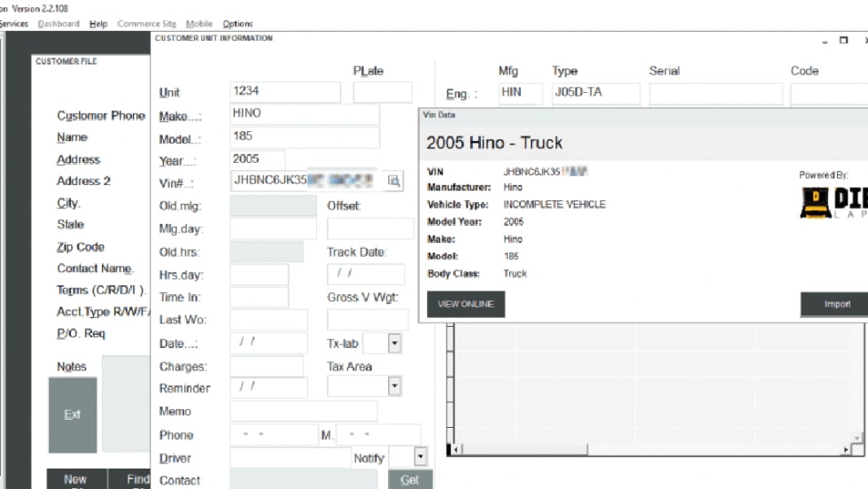Open the Options menu
Screen dimensions: 868x489
pos(237,24)
